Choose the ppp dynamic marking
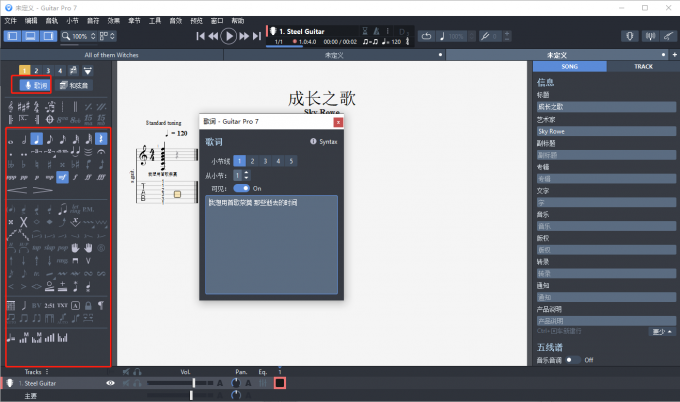 (x=11, y=177)
